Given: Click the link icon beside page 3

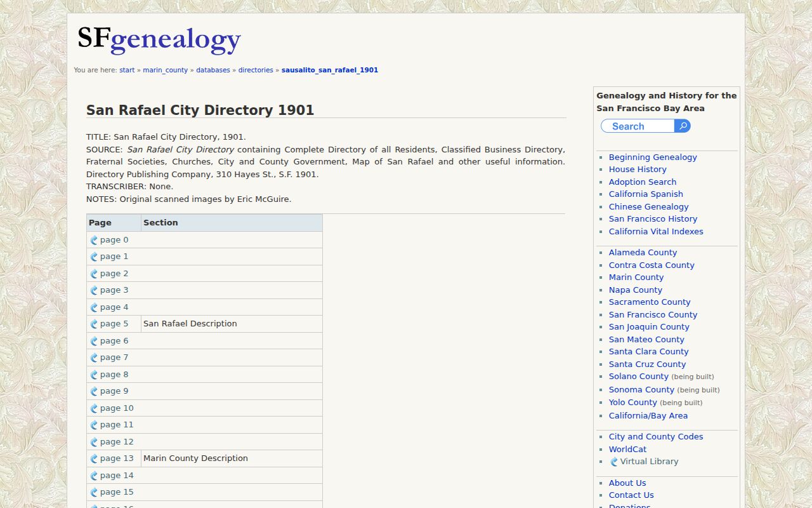Looking at the screenshot, I should (94, 291).
